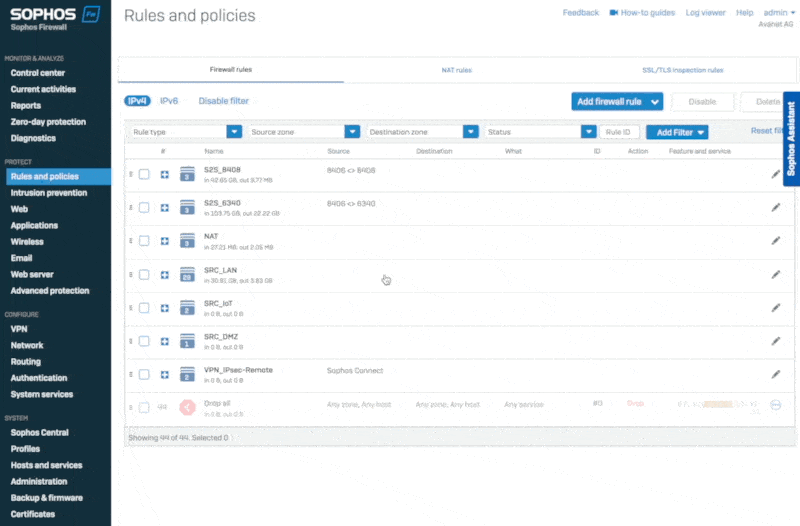Screen dimensions: 800x526
Task: Expand the SRC_LAN group with plus
Action: point(164,275)
